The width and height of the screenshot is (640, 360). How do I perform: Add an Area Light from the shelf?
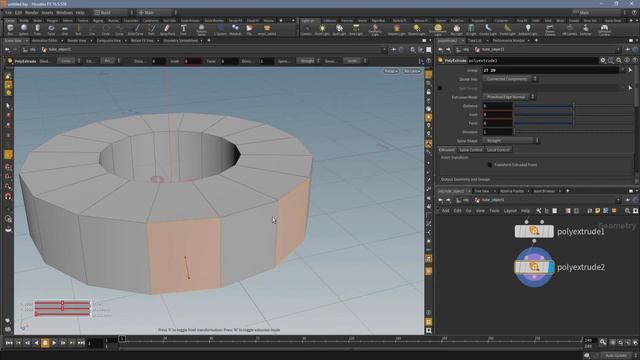[x=356, y=29]
